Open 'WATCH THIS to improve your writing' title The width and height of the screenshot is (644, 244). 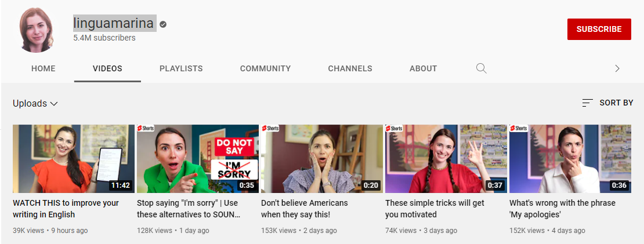click(x=66, y=209)
